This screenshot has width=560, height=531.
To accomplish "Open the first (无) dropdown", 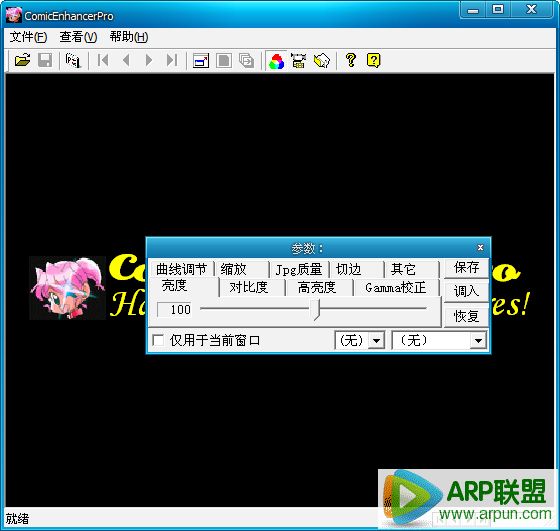I will 360,340.
